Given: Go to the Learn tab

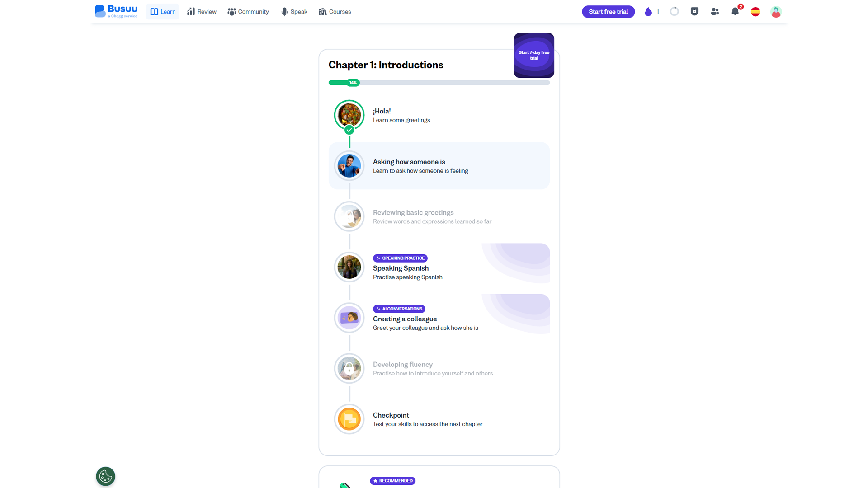Looking at the screenshot, I should click(163, 12).
